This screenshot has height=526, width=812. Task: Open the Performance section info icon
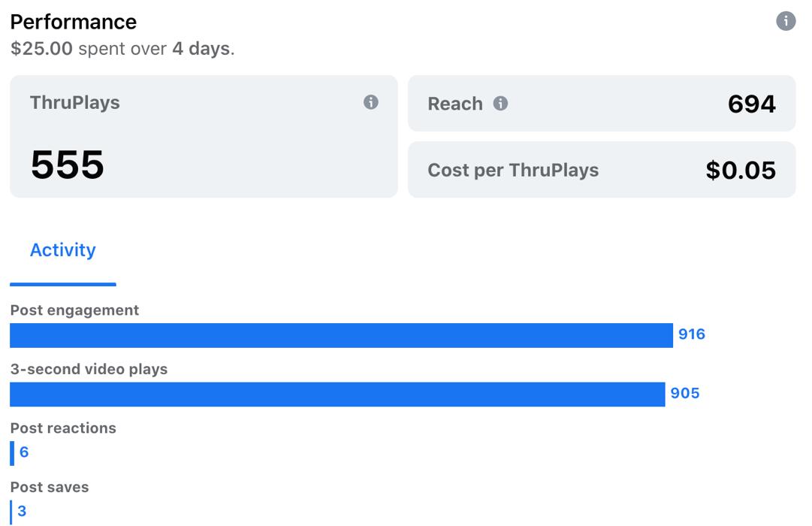click(786, 21)
